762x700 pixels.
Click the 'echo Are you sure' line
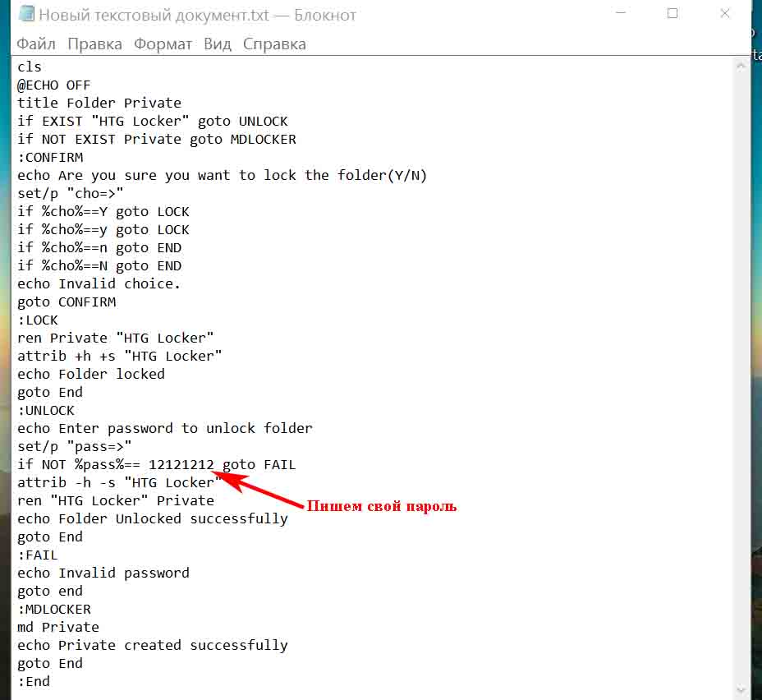pyautogui.click(x=222, y=176)
